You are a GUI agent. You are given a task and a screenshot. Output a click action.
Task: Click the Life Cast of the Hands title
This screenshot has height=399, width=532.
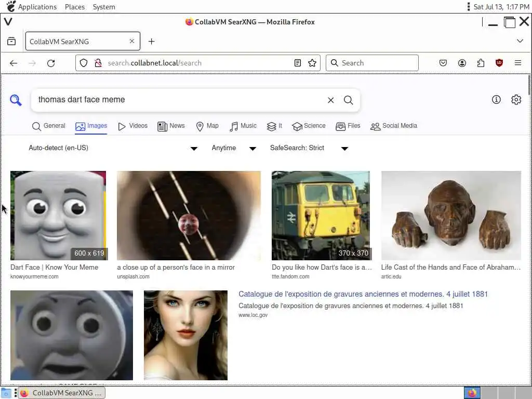click(x=450, y=268)
